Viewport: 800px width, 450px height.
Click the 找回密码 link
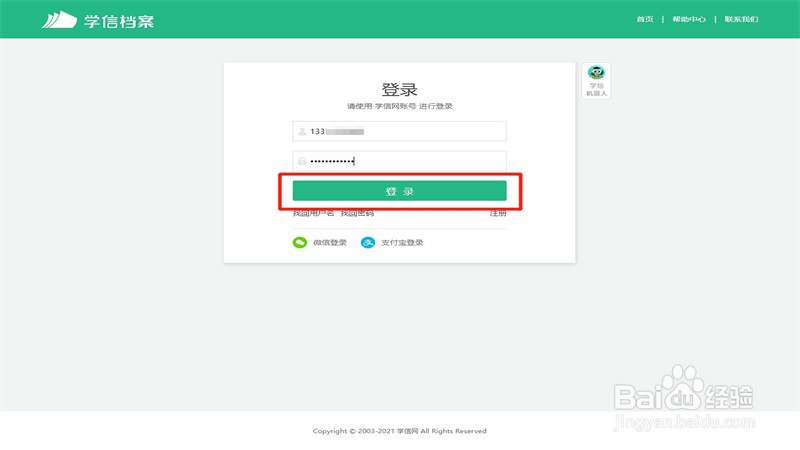pyautogui.click(x=357, y=213)
